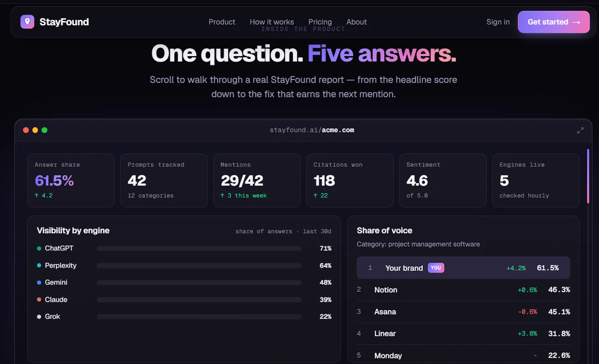
Task: Click the ChatGPT engine label
Action: [59, 248]
